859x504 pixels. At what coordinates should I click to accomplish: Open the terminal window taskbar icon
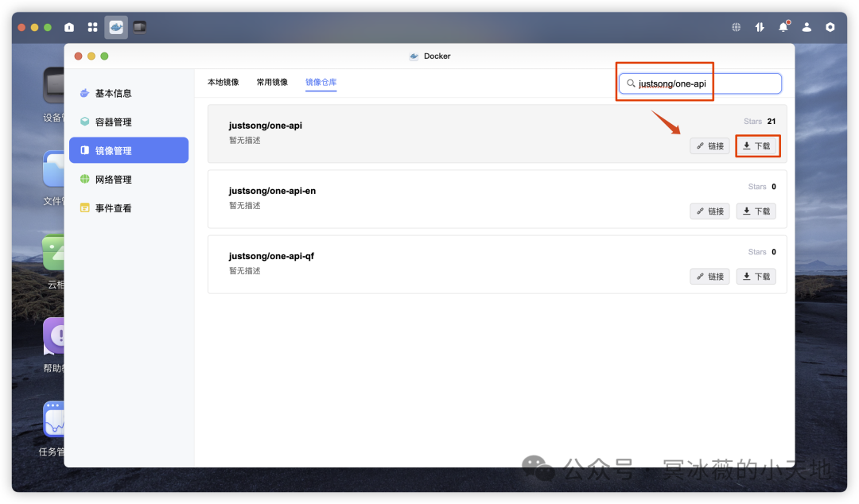click(140, 27)
